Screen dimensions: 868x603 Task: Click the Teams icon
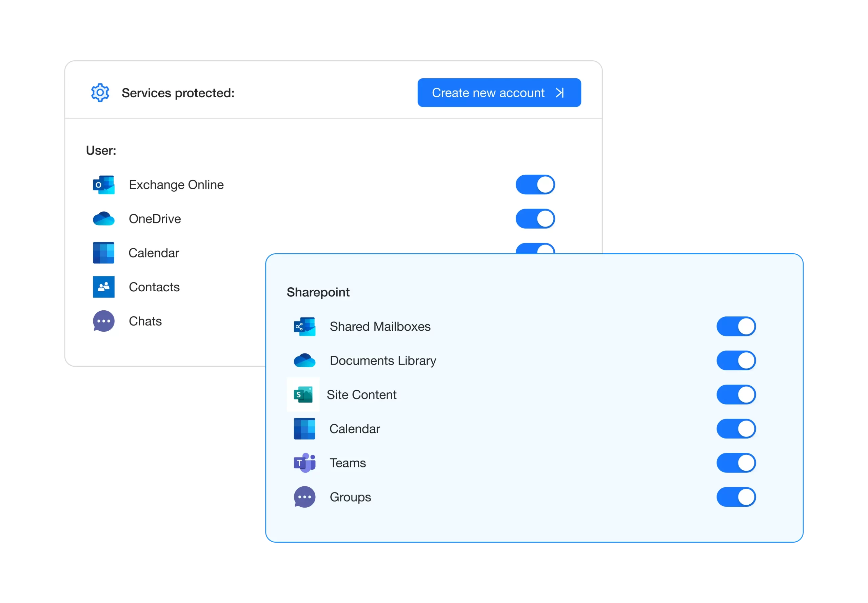(304, 463)
